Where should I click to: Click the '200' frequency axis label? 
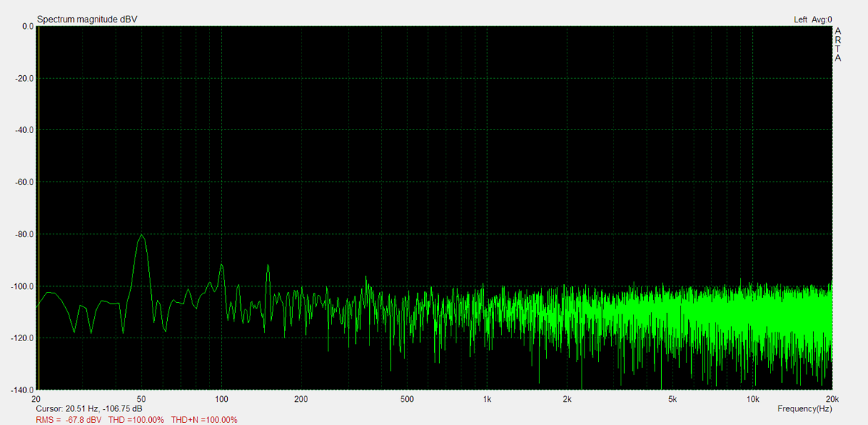[302, 399]
